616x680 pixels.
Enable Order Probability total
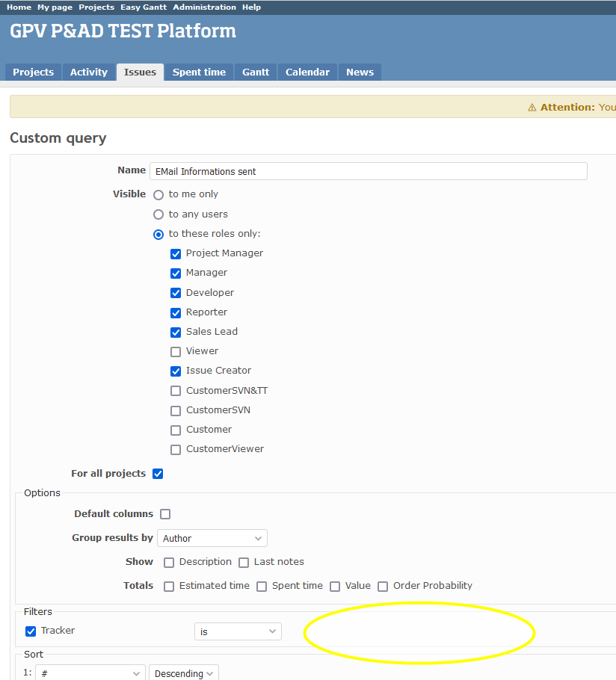383,587
